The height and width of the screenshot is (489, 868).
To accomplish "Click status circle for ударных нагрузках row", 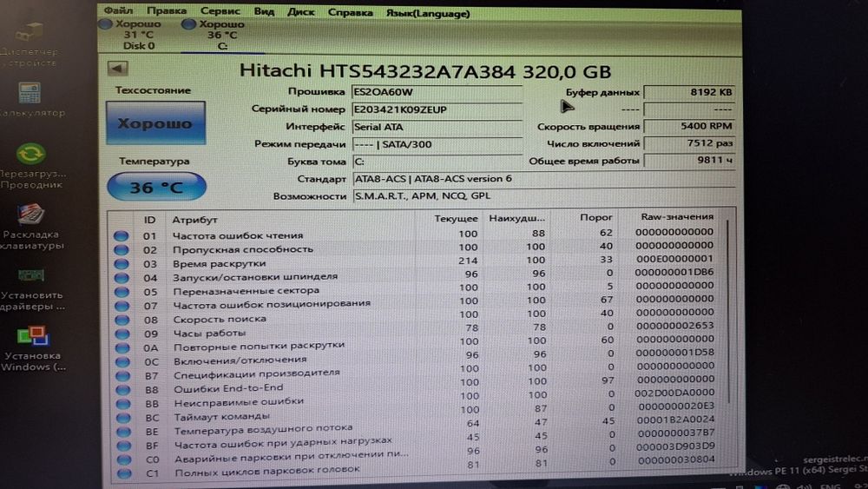I will 124,446.
